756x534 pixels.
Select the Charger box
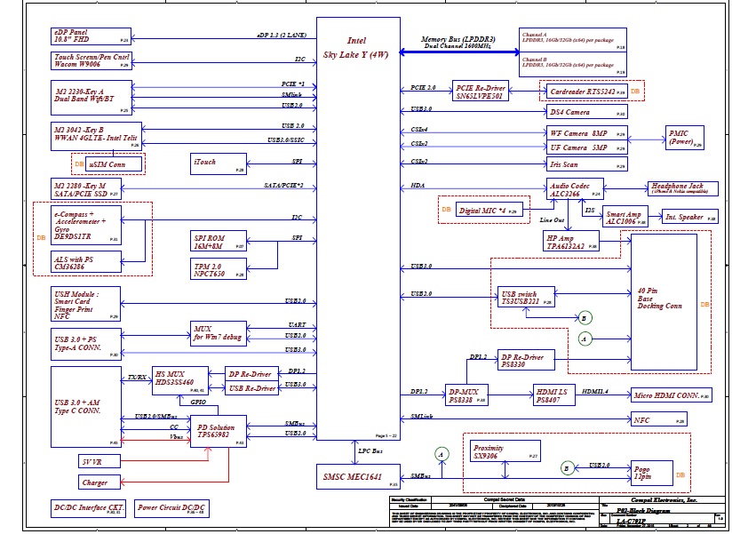pos(99,482)
